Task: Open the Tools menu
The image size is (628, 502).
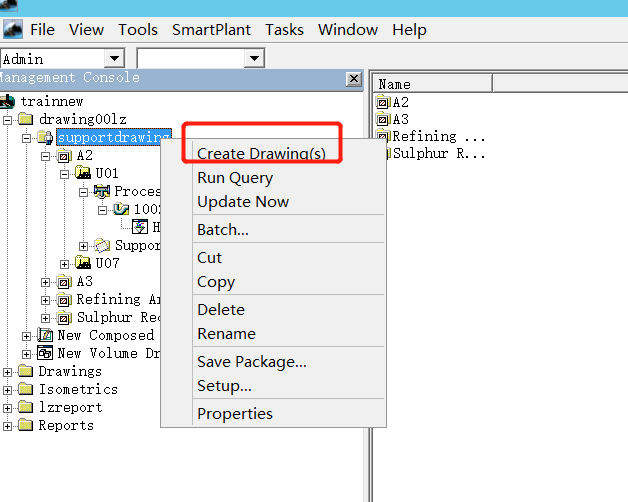Action: coord(138,30)
